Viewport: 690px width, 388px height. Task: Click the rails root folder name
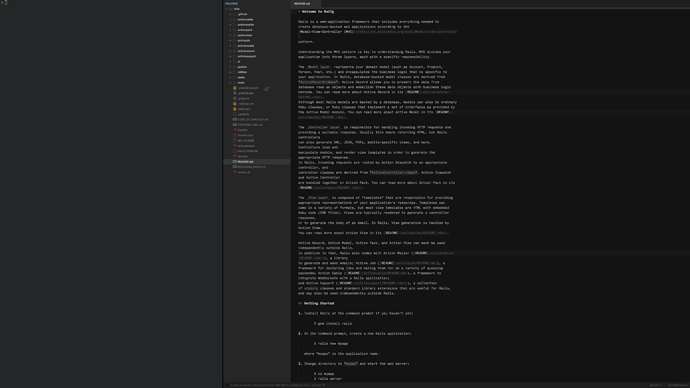237,9
